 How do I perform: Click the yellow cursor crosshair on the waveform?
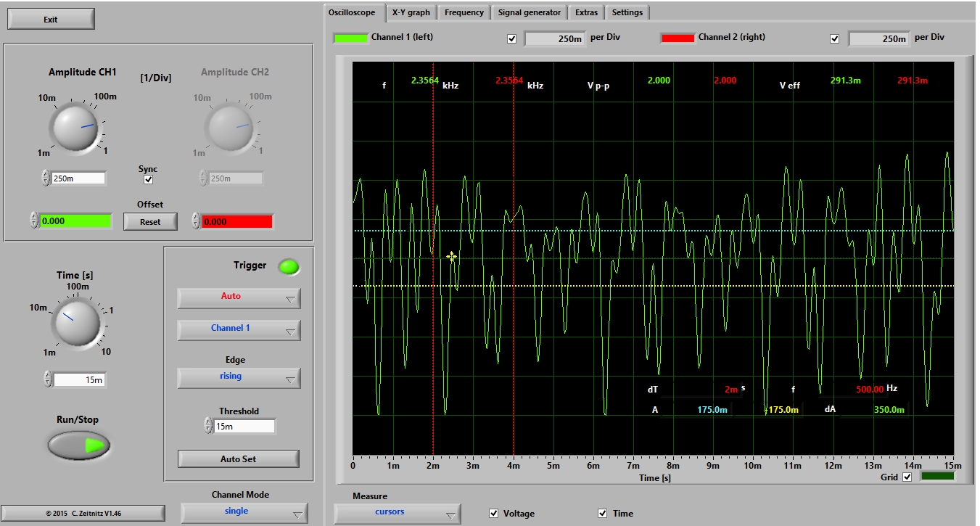(x=452, y=256)
